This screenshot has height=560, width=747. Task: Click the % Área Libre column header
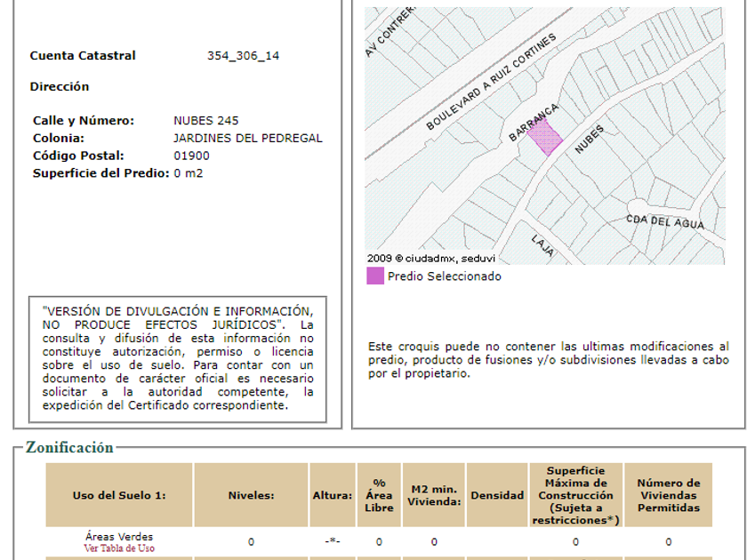point(379,495)
